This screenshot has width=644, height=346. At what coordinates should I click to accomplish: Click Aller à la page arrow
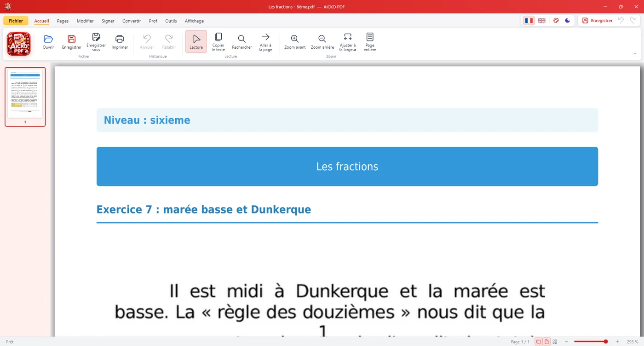tap(265, 37)
